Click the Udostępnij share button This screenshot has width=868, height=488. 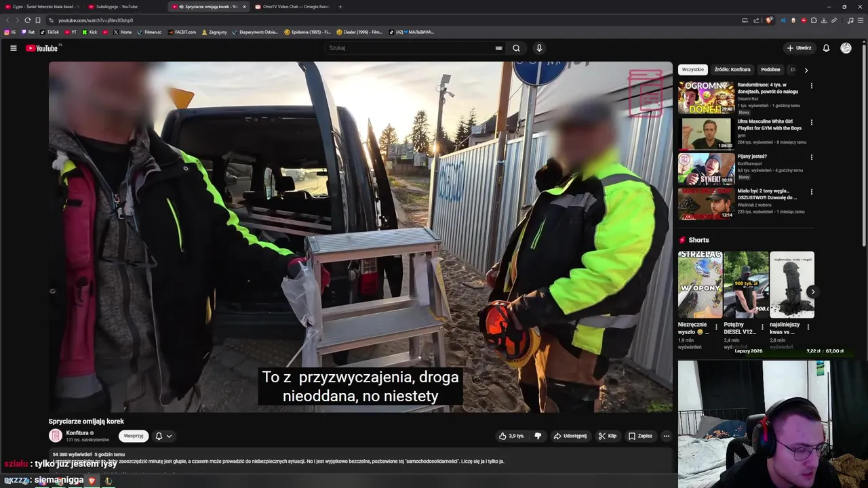pos(570,436)
